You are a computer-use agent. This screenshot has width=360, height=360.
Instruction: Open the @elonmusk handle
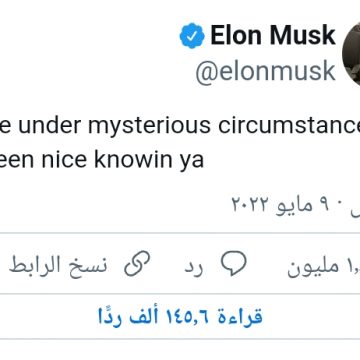(265, 71)
